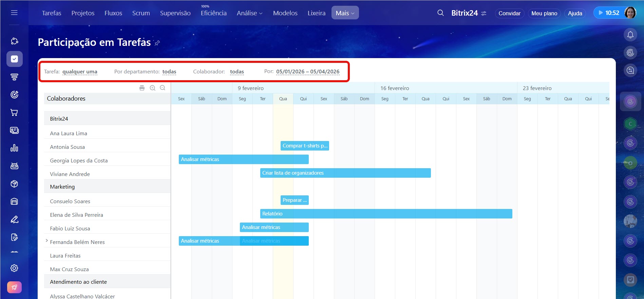This screenshot has height=299, width=644.
Task: Click the hamburger menu icon
Action: 14,13
